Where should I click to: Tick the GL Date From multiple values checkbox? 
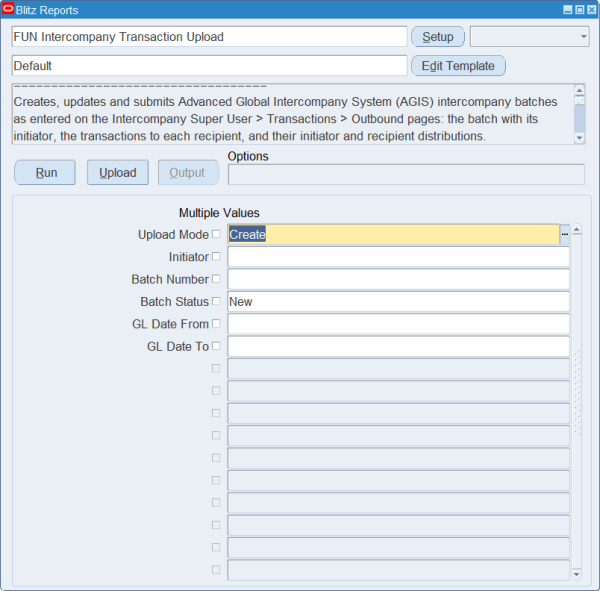pos(216,323)
